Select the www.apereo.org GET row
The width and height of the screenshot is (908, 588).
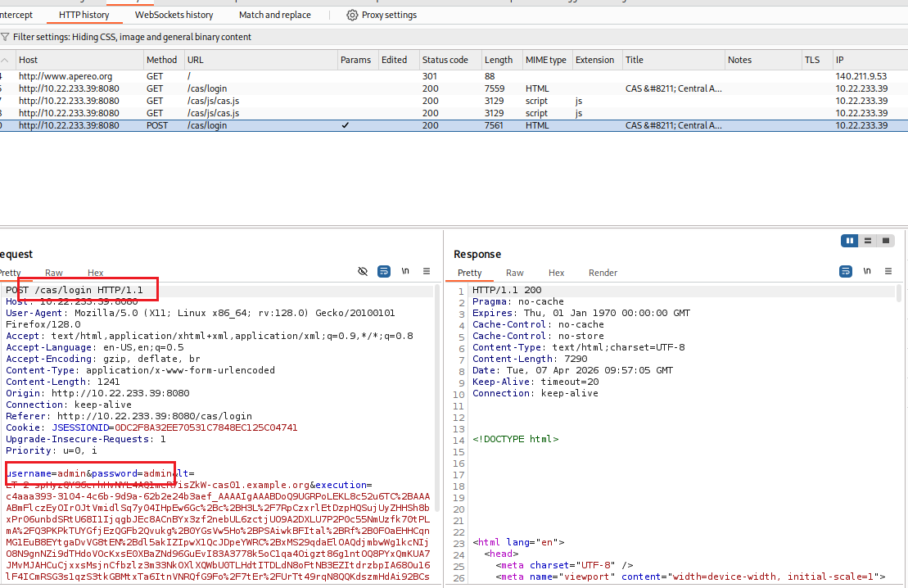tap(454, 76)
